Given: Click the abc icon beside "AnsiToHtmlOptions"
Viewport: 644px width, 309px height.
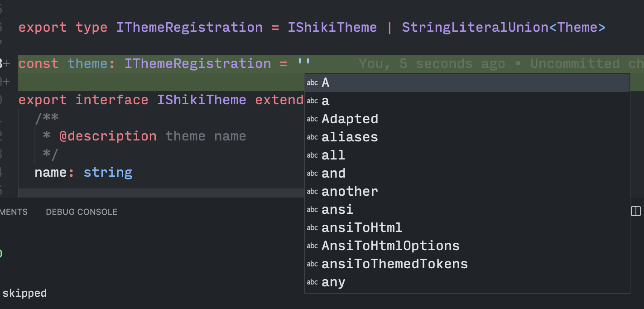Looking at the screenshot, I should click(x=312, y=246).
